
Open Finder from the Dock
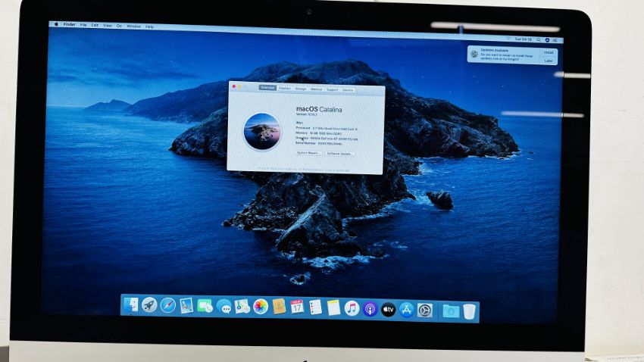coord(131,304)
